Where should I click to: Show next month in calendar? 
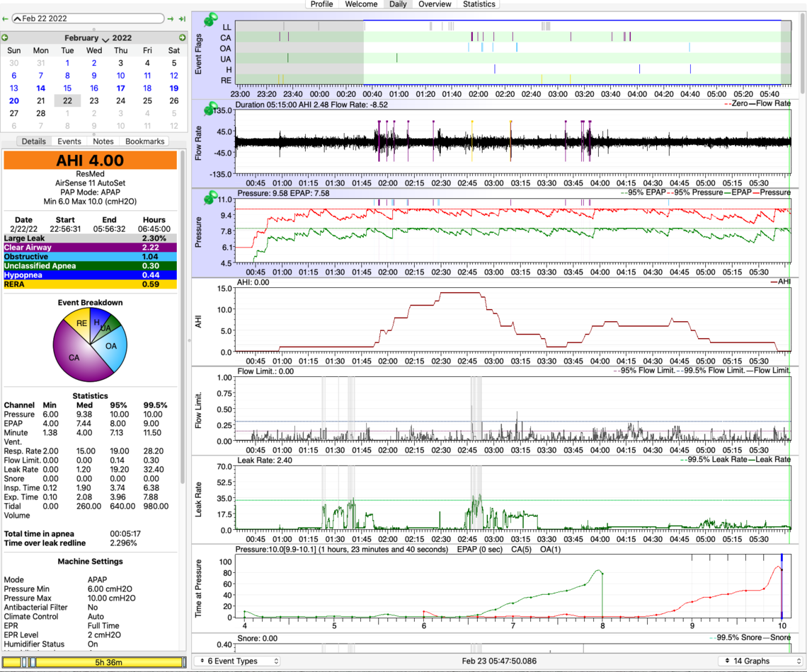tap(182, 37)
